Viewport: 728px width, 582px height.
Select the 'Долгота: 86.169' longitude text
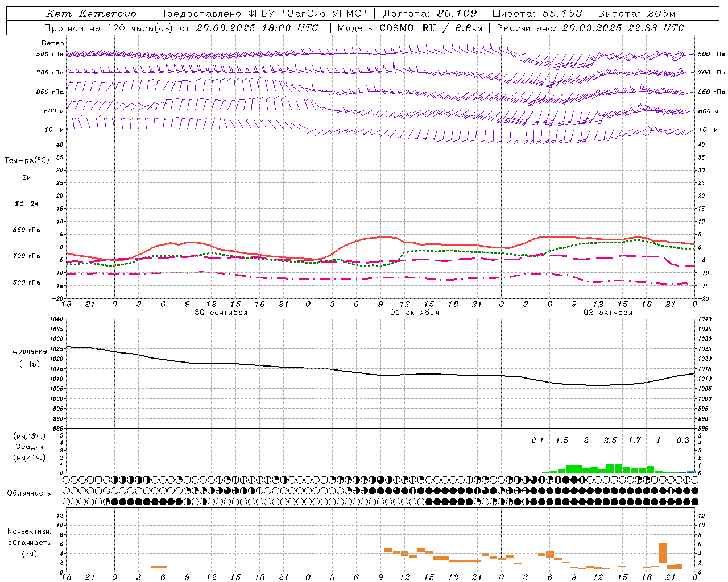[430, 14]
